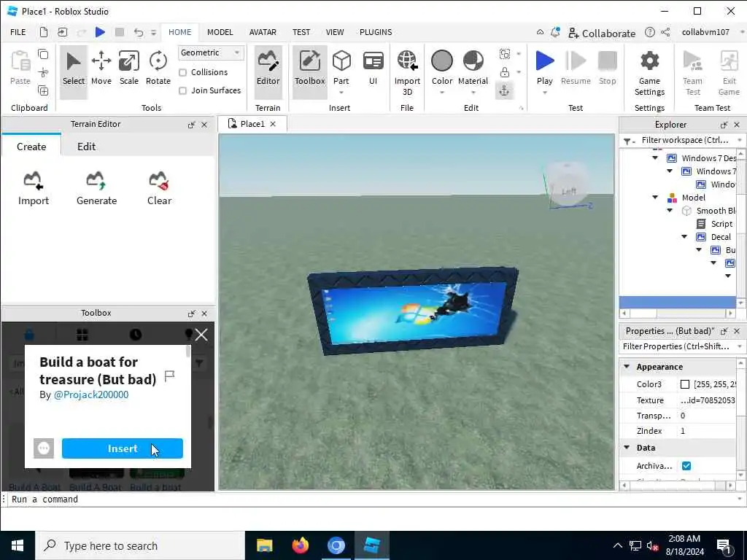Choose the Rotate tool
747x560 pixels.
point(158,68)
